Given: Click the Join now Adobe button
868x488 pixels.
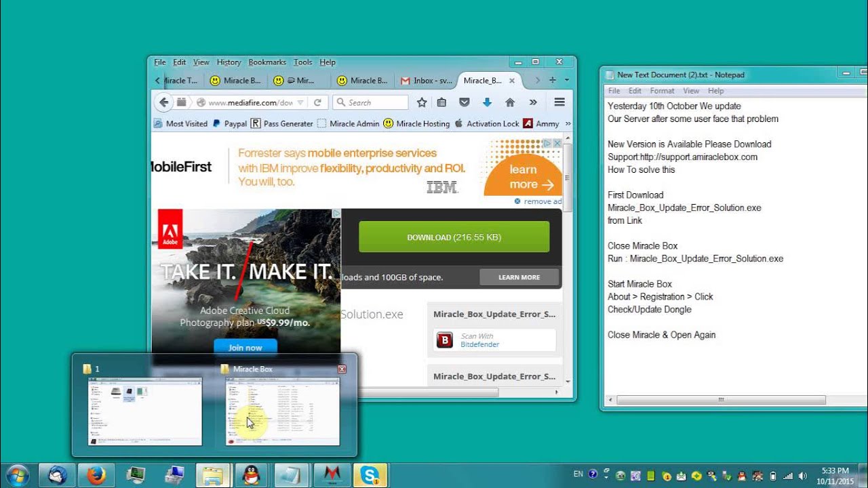Looking at the screenshot, I should [x=245, y=347].
